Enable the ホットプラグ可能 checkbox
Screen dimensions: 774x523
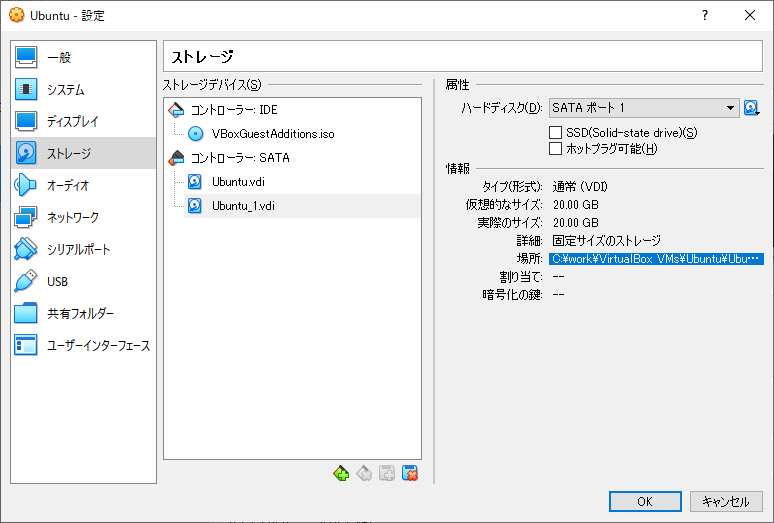tap(555, 149)
